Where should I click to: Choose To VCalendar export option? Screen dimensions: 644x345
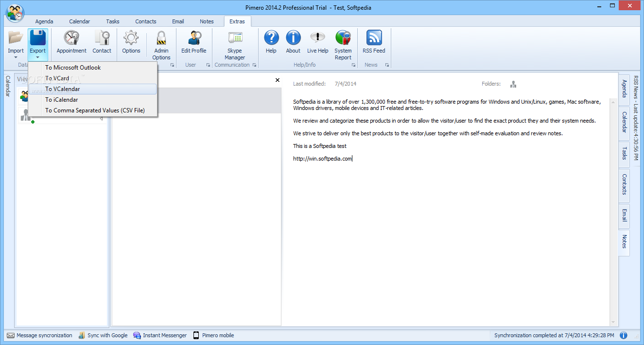click(93, 89)
